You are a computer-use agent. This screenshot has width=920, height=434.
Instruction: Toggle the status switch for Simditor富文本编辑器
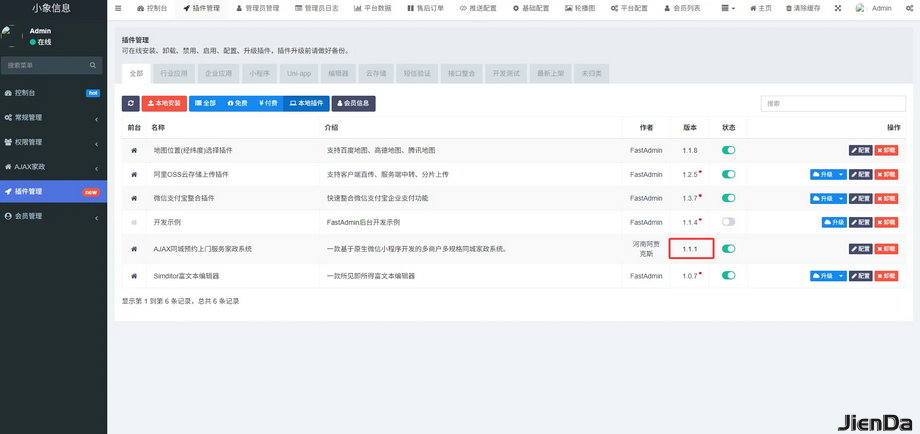coord(728,276)
